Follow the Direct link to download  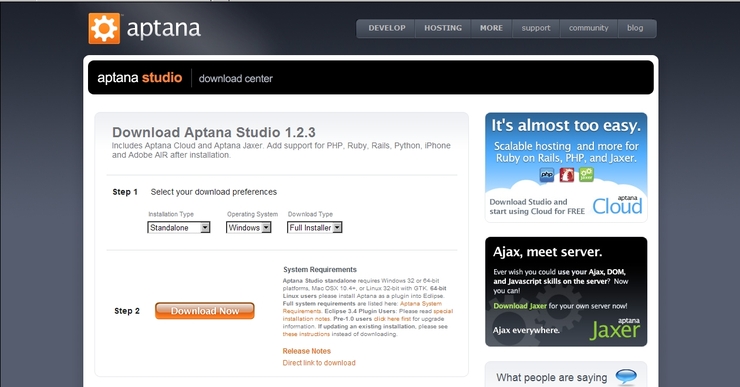coord(319,363)
